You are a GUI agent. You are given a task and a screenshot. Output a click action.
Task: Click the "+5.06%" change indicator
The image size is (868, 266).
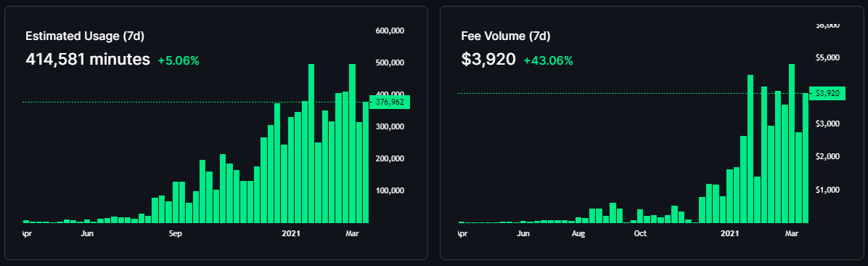[179, 60]
